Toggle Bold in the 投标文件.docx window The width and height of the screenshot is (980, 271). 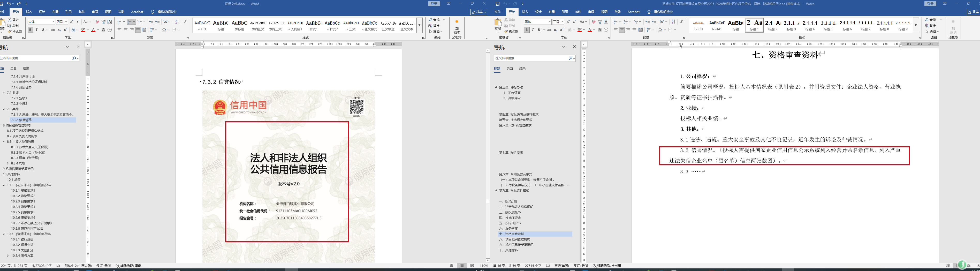pos(31,30)
